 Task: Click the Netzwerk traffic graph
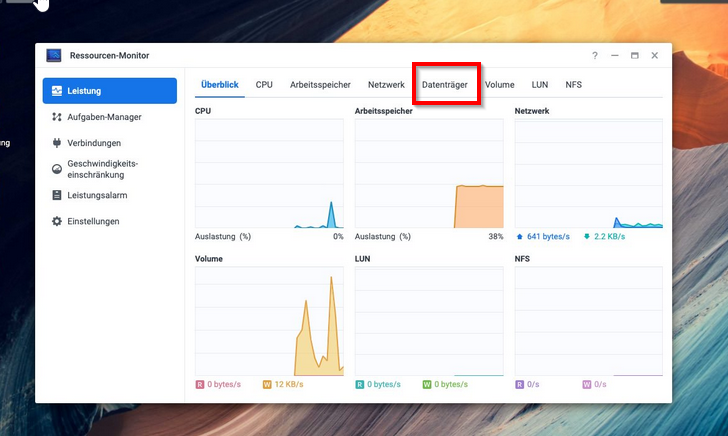coord(589,173)
